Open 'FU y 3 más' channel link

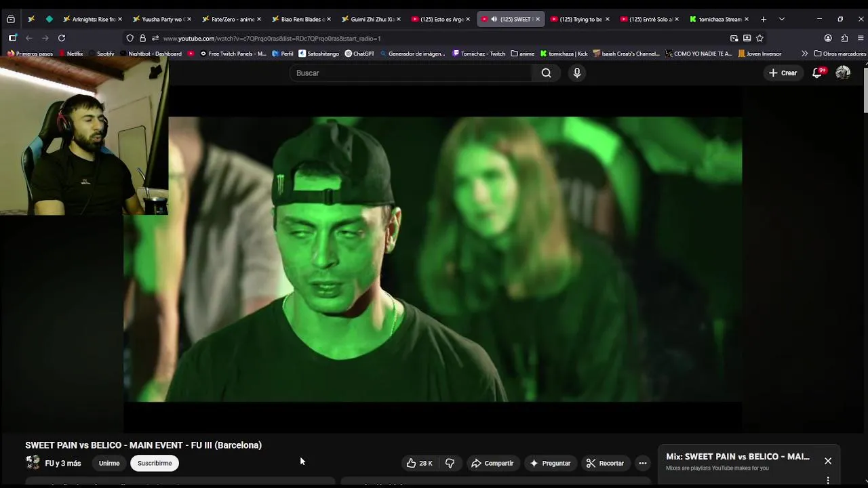coord(63,463)
